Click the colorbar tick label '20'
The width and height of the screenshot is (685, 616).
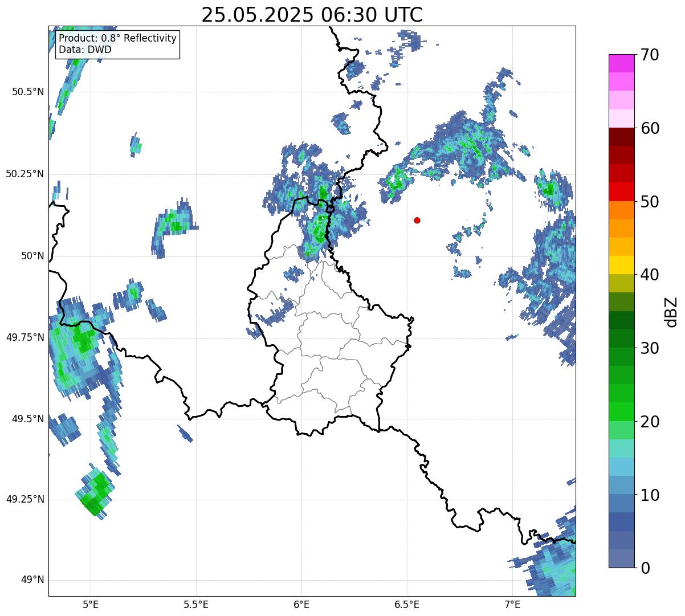pos(650,422)
